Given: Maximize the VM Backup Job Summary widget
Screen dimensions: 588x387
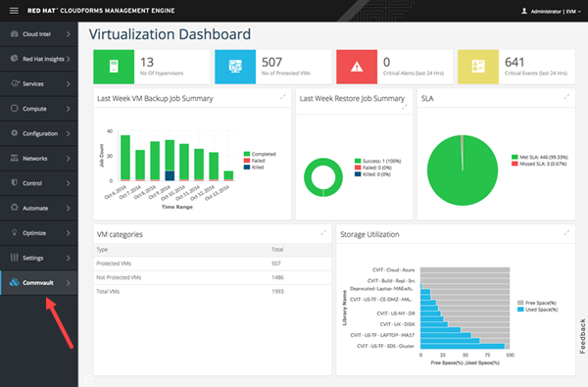Looking at the screenshot, I should (x=283, y=97).
